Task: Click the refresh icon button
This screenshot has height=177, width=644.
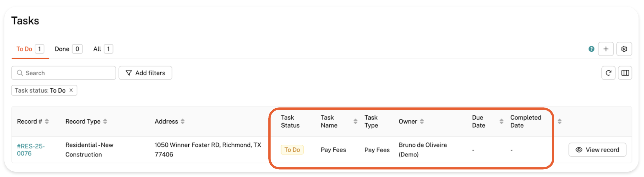Action: tap(608, 73)
